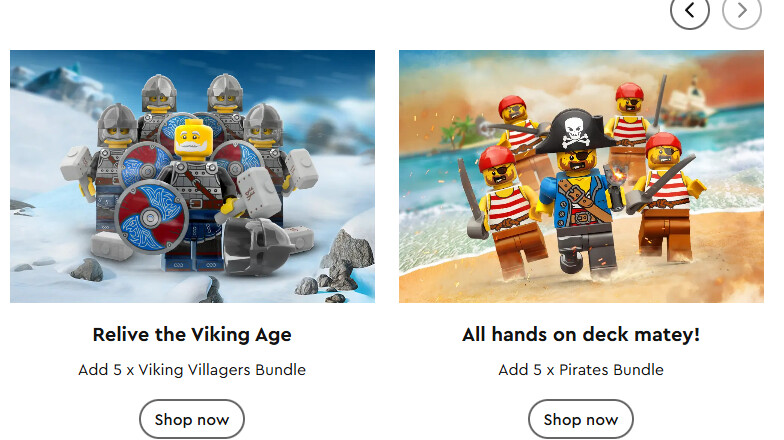
Task: Shop now for the Pirates Bundle
Action: tap(581, 420)
